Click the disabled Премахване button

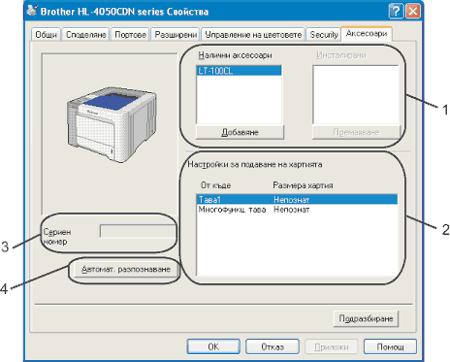pos(356,132)
